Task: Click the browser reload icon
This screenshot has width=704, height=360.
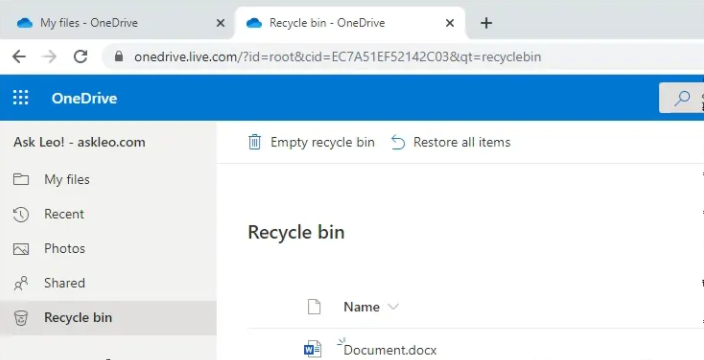Action: pos(80,57)
